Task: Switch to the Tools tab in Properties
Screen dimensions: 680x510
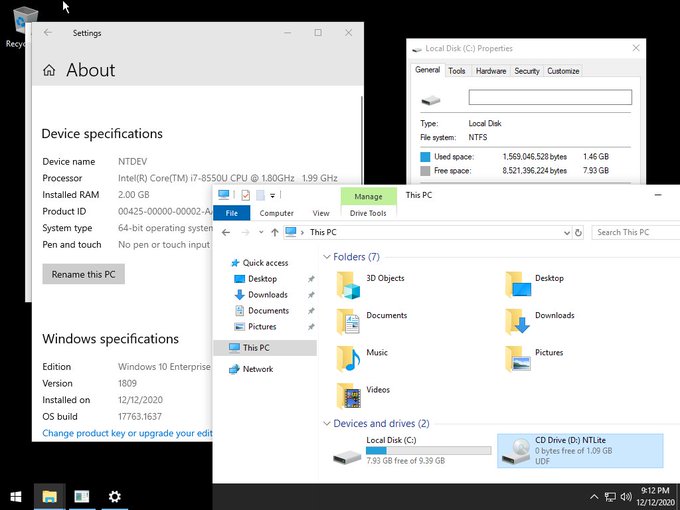Action: (x=457, y=71)
